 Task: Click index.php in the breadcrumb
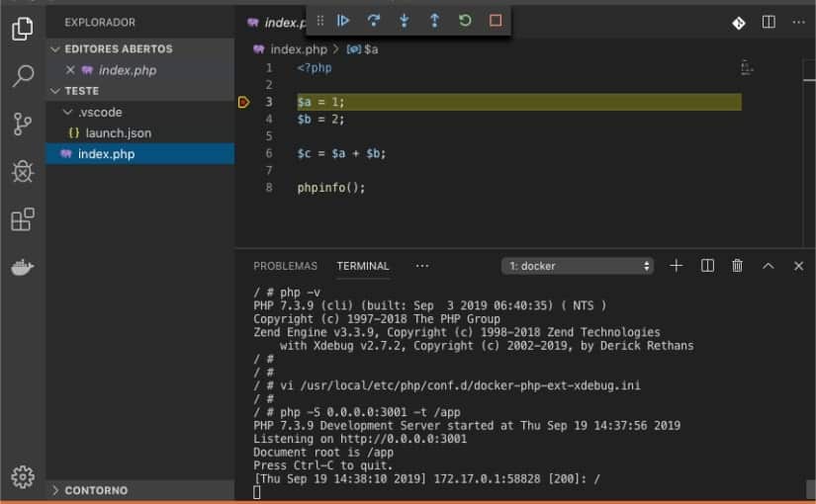(298, 49)
